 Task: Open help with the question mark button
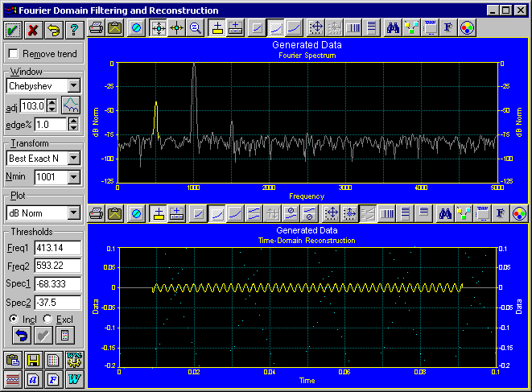pos(74,31)
